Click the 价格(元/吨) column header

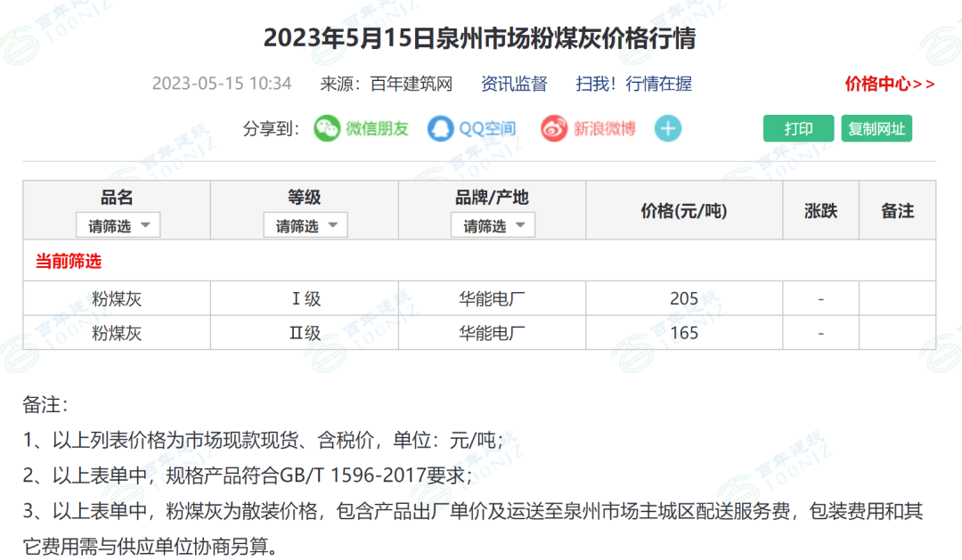684,211
